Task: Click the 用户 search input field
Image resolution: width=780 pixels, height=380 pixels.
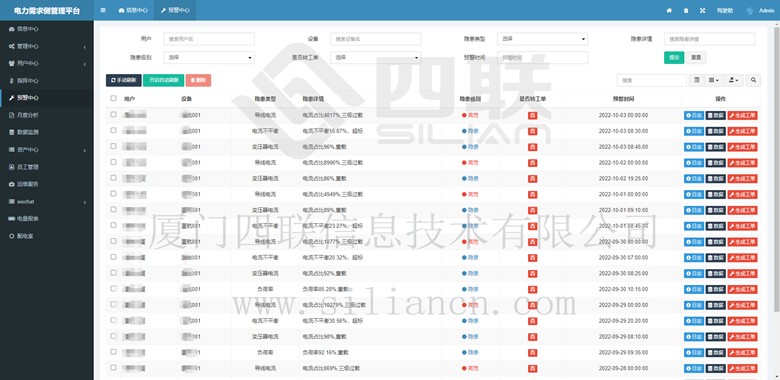Action: click(x=209, y=39)
